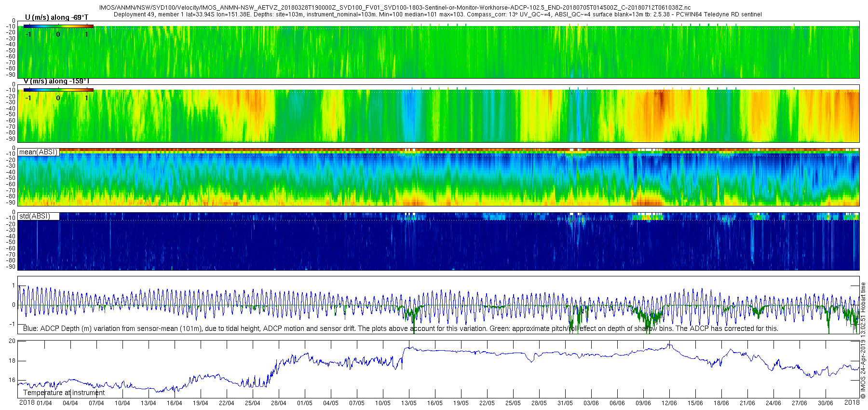Screen dimensions: 868x410
Task: Click the '28/05' date tick label
Action: [539, 403]
